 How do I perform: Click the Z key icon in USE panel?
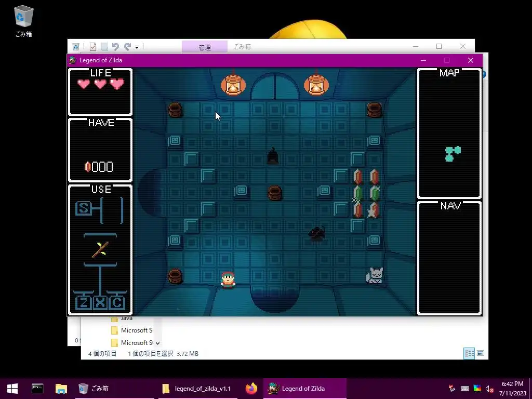[84, 303]
